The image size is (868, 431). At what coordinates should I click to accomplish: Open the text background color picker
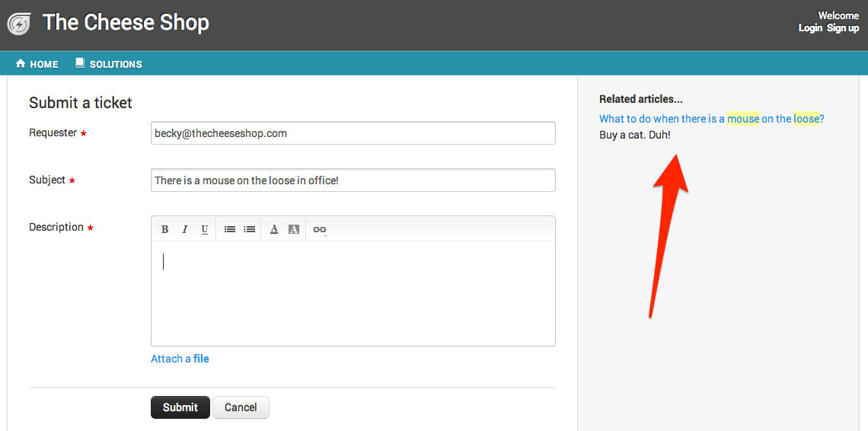click(x=294, y=229)
